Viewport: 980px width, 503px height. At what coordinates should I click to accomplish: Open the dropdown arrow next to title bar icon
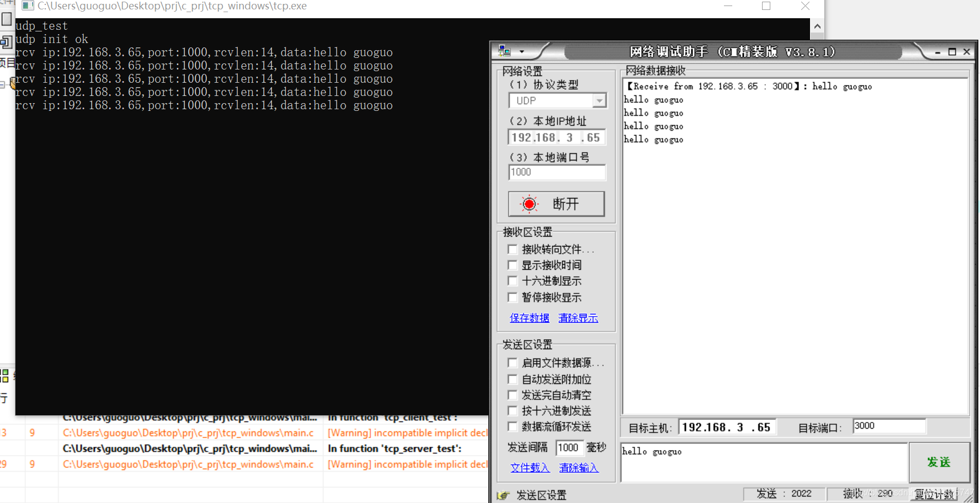coord(521,51)
